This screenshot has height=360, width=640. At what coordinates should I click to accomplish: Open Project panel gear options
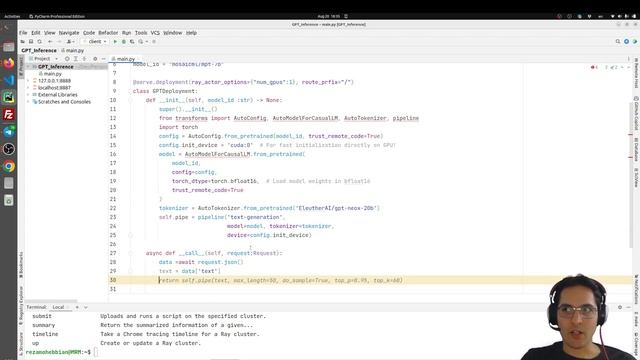95,59
